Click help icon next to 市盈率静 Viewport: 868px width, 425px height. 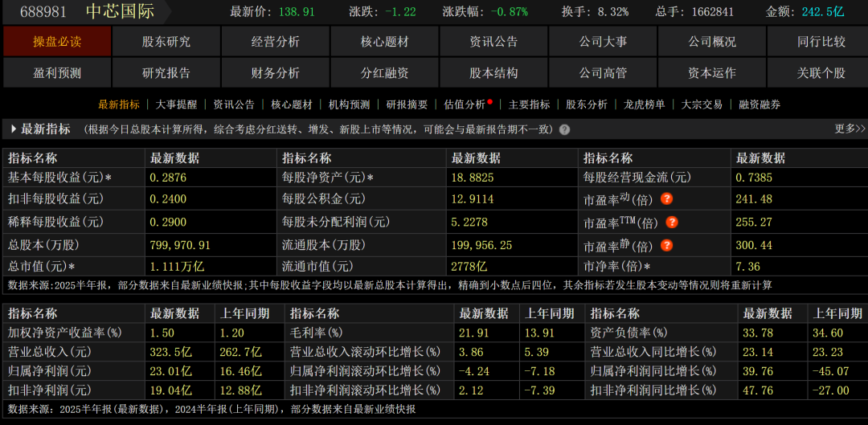tap(667, 244)
